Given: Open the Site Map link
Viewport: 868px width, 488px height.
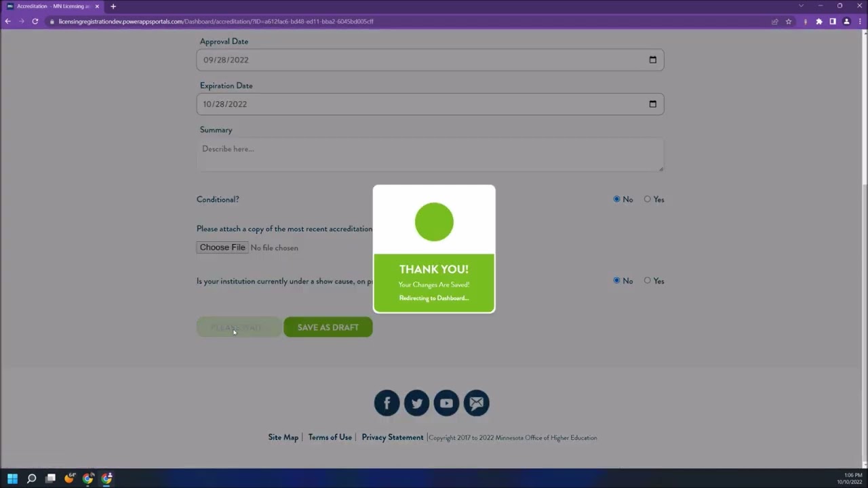Looking at the screenshot, I should click(283, 437).
